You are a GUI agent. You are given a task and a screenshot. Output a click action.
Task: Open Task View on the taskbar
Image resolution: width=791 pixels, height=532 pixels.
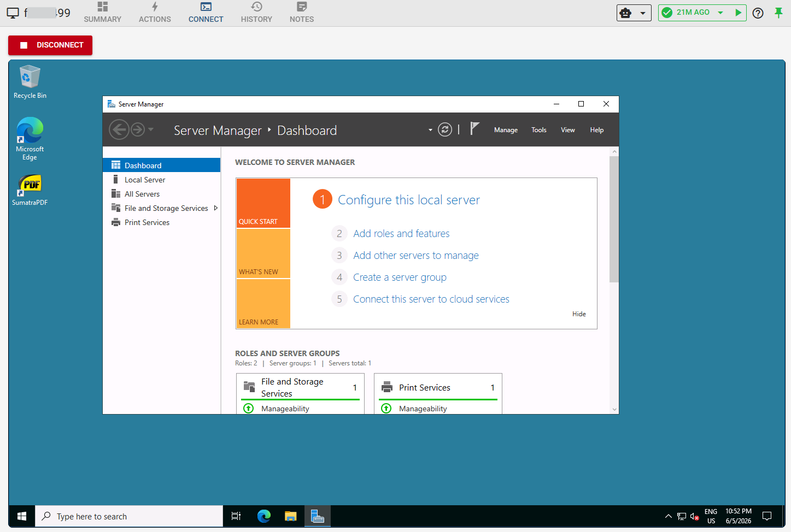click(236, 516)
